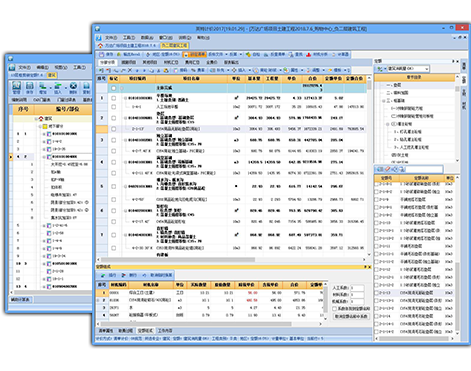Select the highlighted yellow document tab
Image resolution: width=471 pixels, height=371 pixels.
coord(174,45)
